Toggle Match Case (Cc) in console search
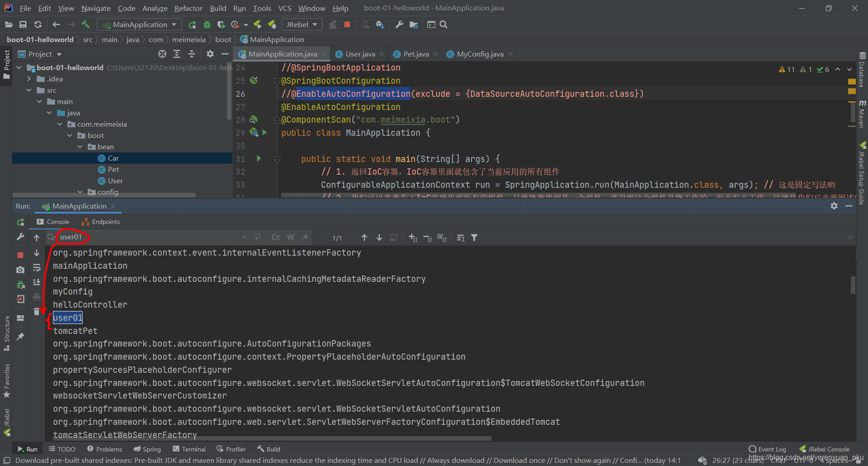This screenshot has width=868, height=466. [276, 237]
